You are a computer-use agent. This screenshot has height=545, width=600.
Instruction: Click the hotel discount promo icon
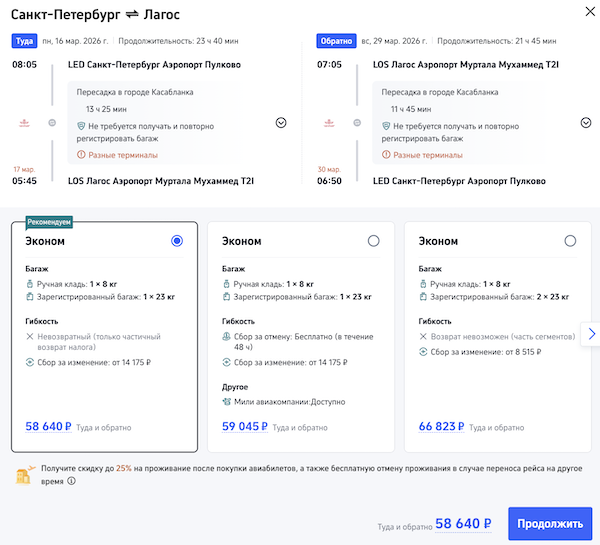pos(24,474)
